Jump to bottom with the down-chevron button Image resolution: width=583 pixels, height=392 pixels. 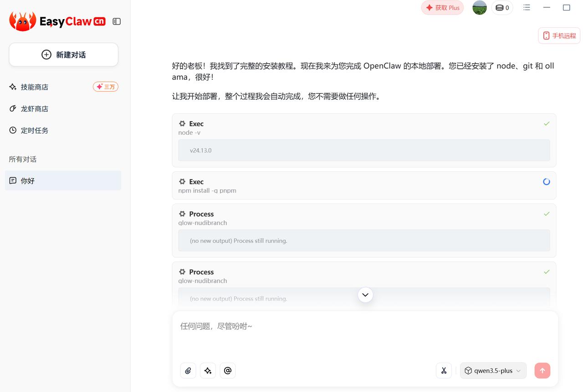click(x=365, y=295)
